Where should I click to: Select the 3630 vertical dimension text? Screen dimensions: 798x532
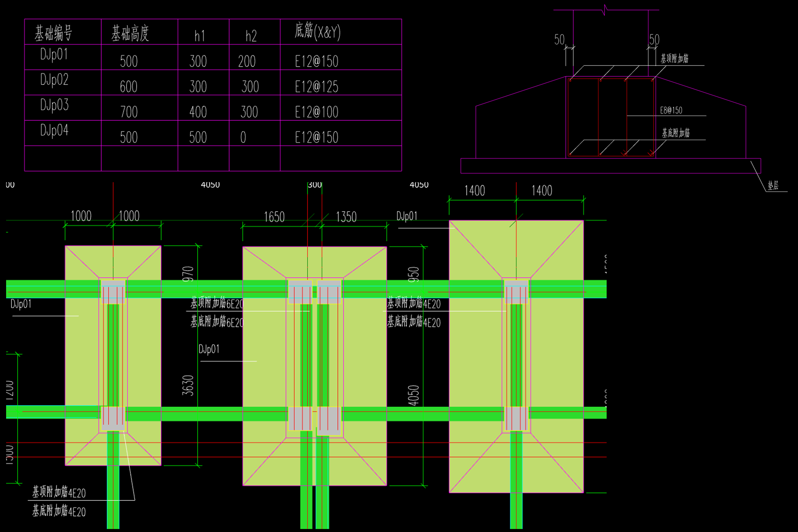point(188,385)
